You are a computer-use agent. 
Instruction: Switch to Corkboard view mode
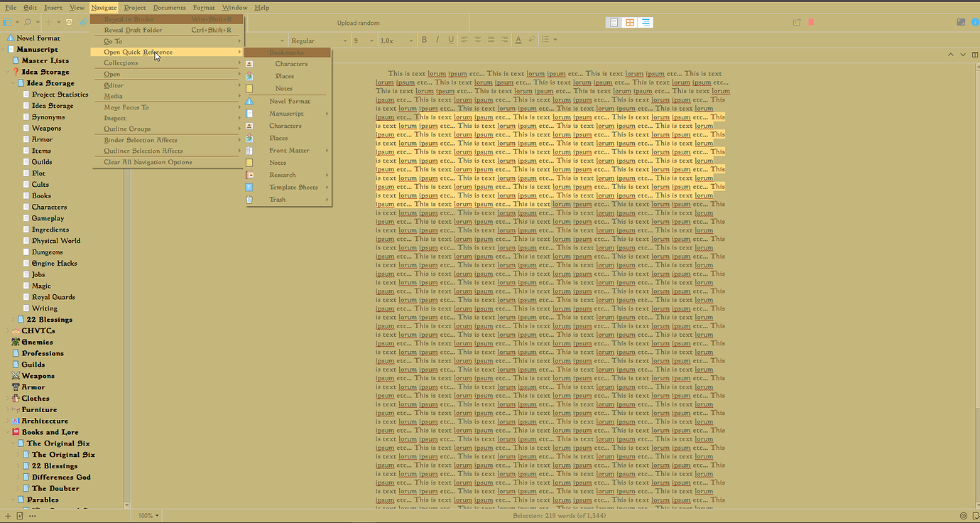pos(629,22)
